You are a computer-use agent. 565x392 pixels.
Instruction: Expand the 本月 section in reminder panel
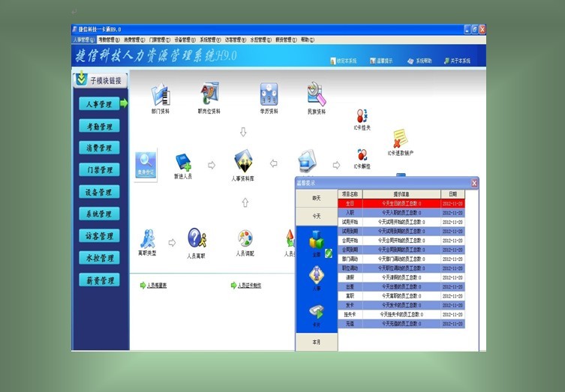(316, 342)
